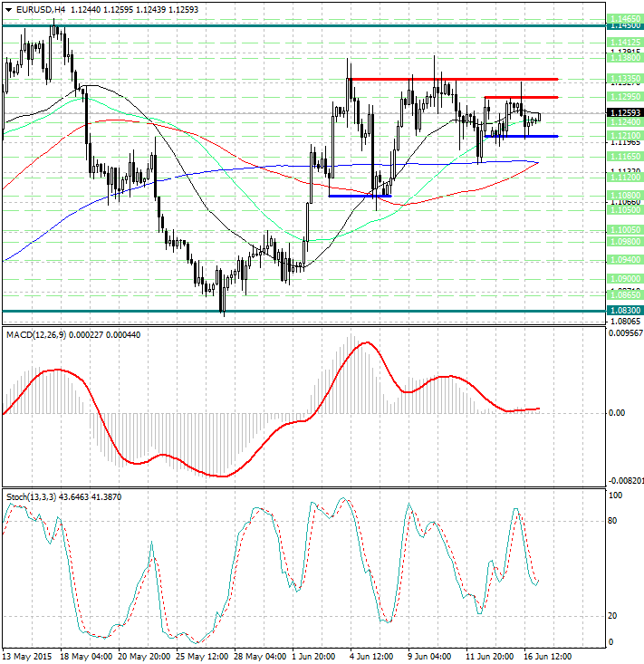This screenshot has height=664, width=644.
Task: Select the current price label 1.12593
Action: tap(623, 113)
